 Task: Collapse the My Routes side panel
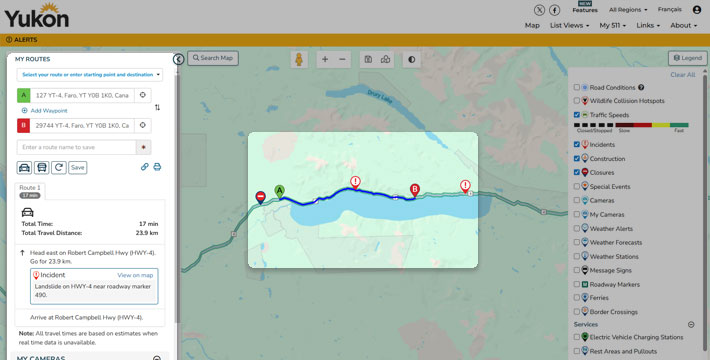[178, 59]
